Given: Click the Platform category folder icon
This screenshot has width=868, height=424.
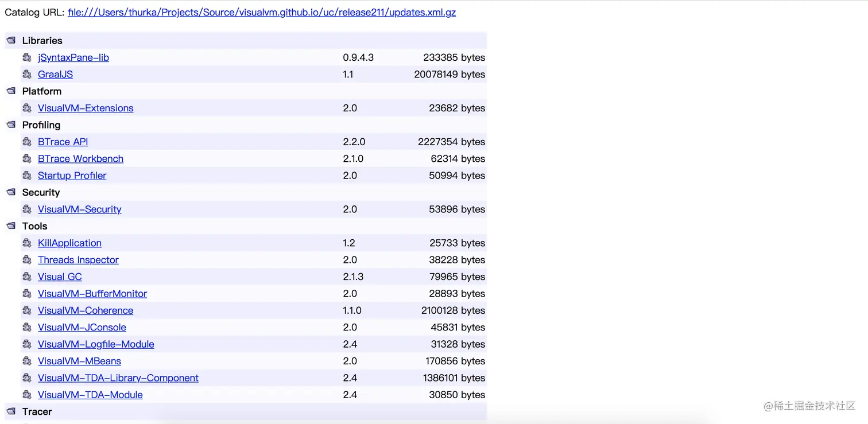Looking at the screenshot, I should tap(11, 91).
